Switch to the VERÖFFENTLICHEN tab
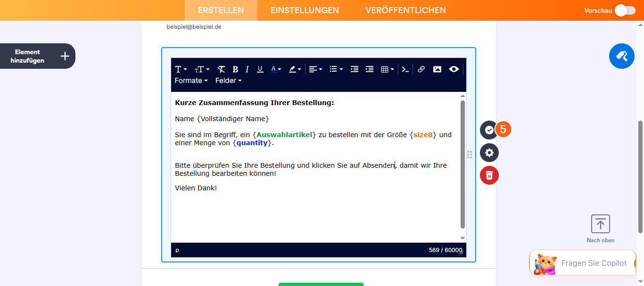The height and width of the screenshot is (286, 644). click(x=405, y=10)
